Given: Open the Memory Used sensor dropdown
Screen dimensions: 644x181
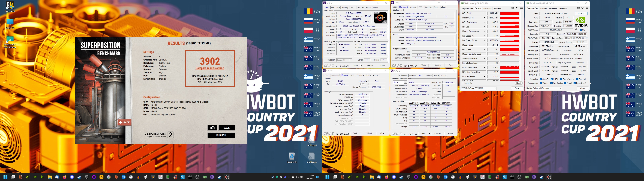Looking at the screenshot, I should click(485, 45).
